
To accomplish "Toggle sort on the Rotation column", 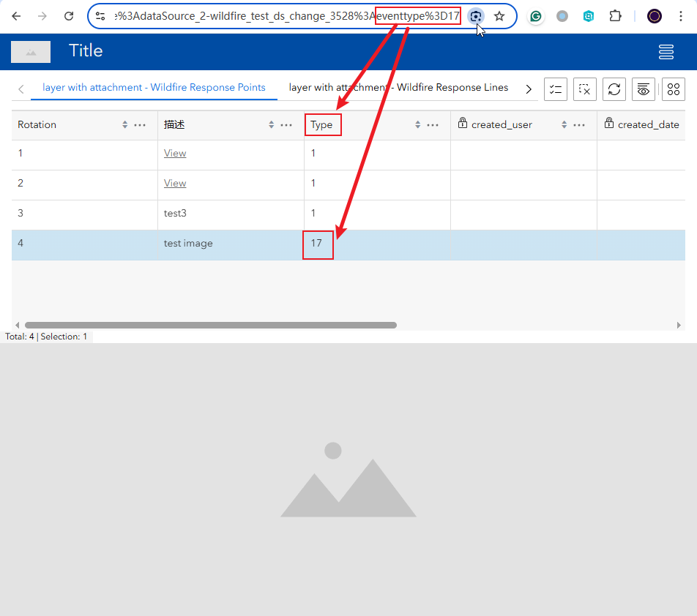I will click(124, 124).
